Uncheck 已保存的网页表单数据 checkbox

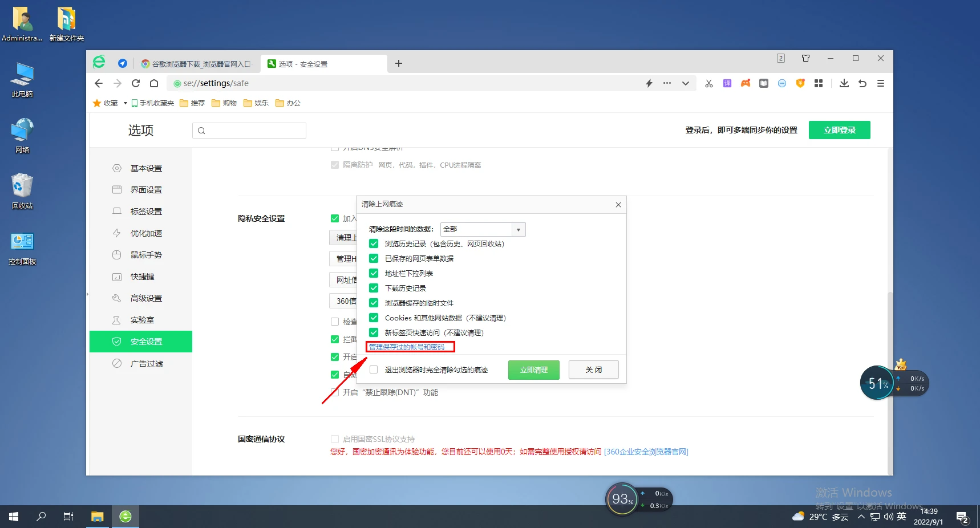374,258
